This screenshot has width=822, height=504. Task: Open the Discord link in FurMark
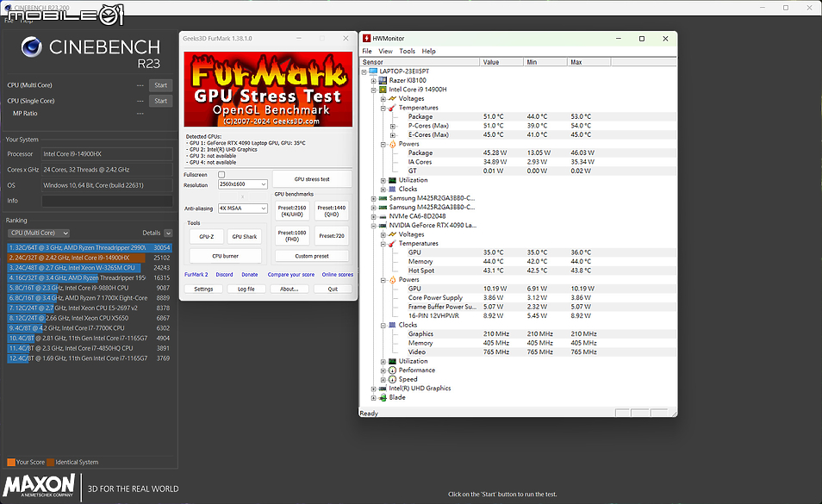[x=224, y=275]
